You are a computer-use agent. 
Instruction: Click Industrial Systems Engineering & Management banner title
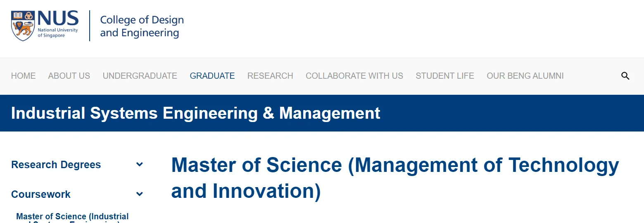point(195,113)
